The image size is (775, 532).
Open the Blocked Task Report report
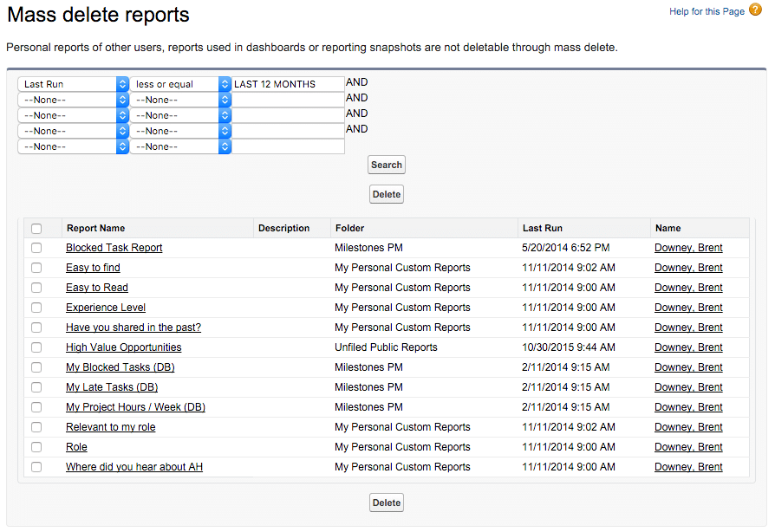tap(114, 247)
